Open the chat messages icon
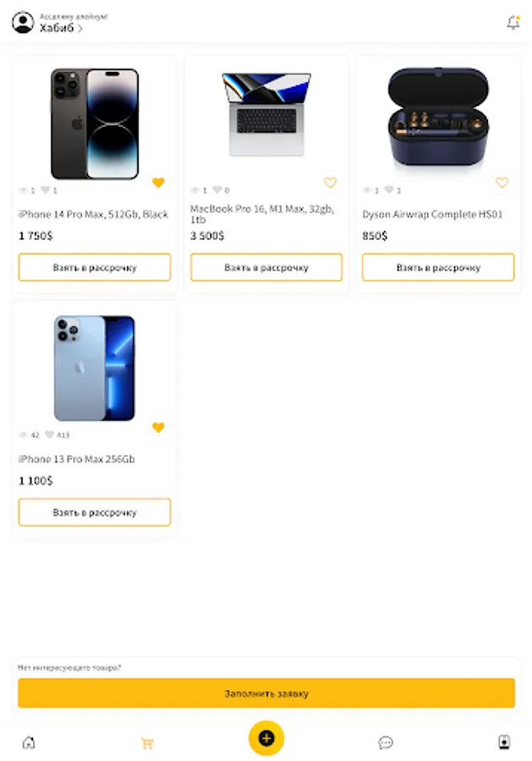Viewport: 532px width, 761px height. pyautogui.click(x=386, y=742)
